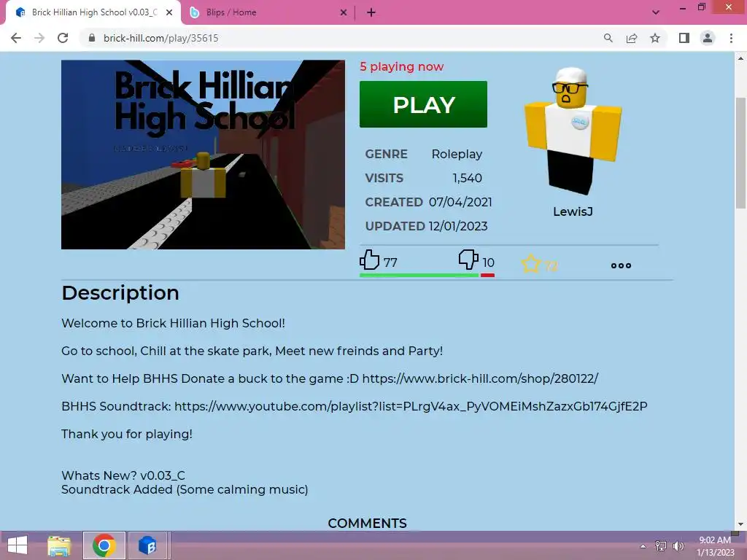
Task: Select the Brick Hillian High School tab
Action: (x=93, y=13)
